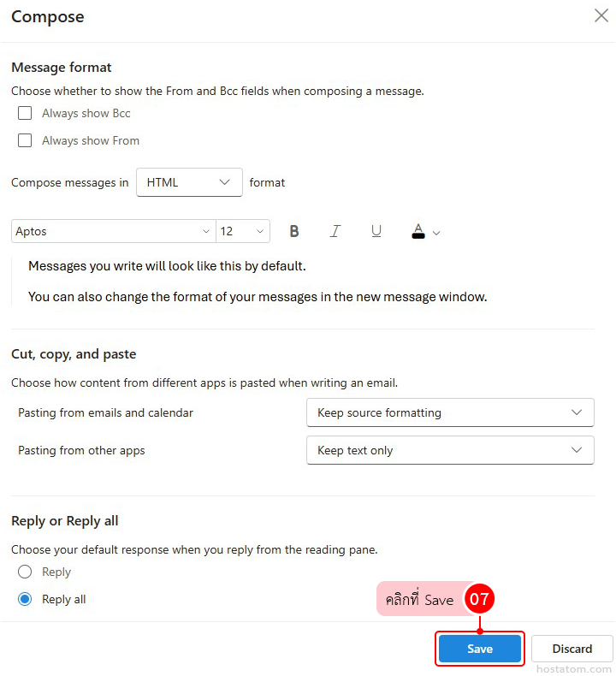
Task: Click the 'Reply or Reply all' heading
Action: click(x=65, y=521)
